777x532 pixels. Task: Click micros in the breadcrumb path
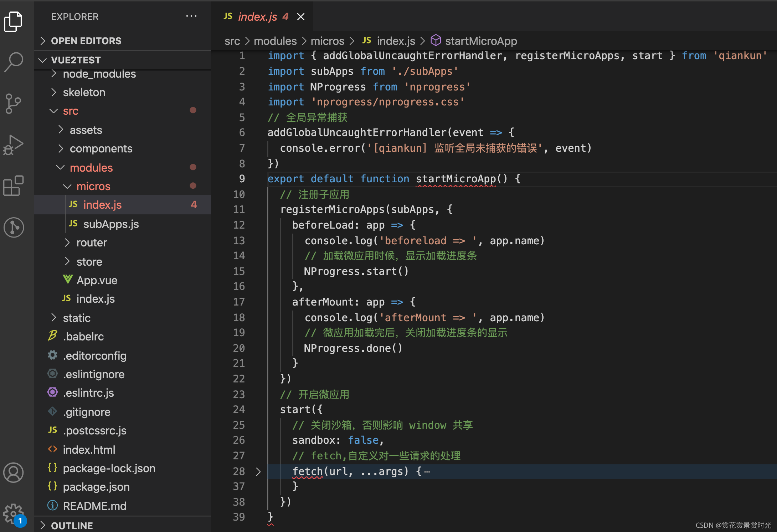(x=327, y=41)
